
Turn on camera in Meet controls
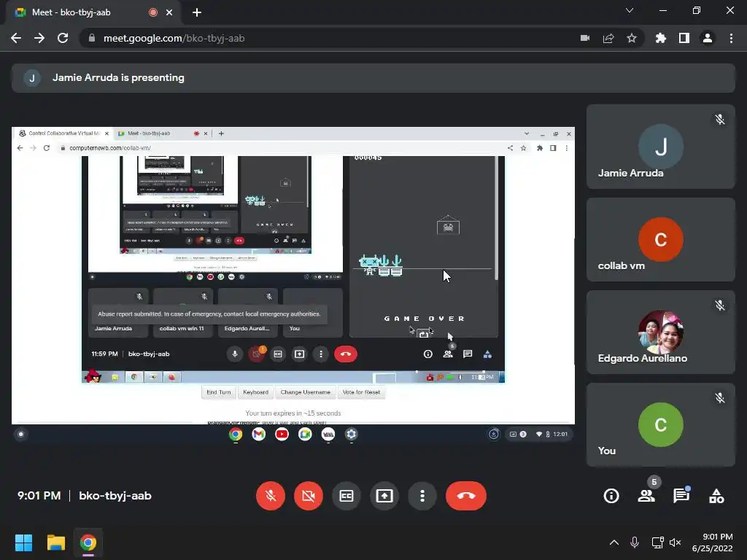309,496
